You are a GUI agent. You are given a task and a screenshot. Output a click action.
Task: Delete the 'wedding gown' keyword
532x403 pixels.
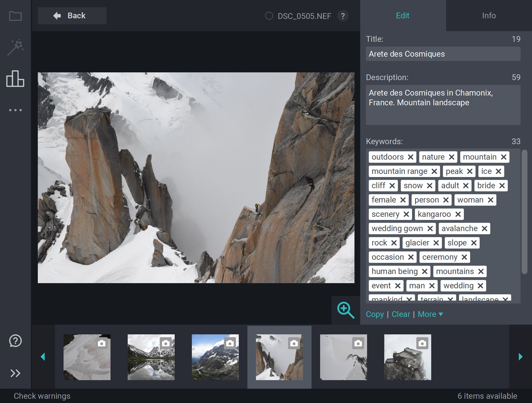(x=430, y=229)
